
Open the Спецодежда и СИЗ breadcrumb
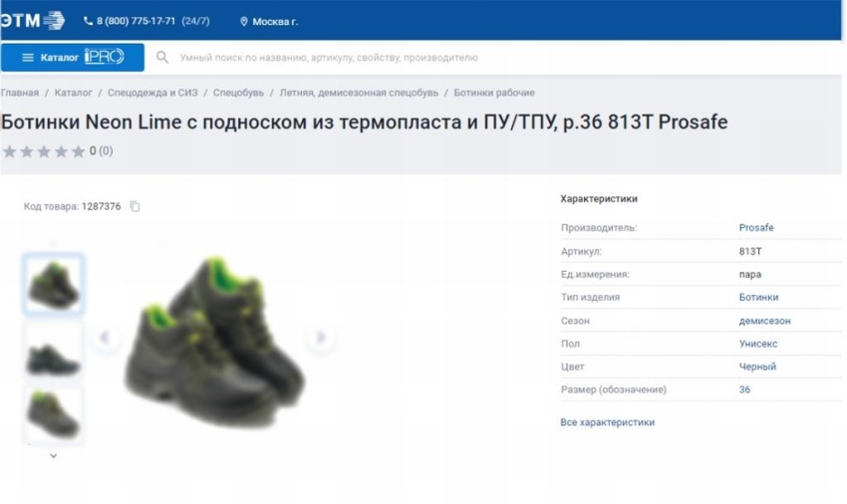(x=152, y=93)
